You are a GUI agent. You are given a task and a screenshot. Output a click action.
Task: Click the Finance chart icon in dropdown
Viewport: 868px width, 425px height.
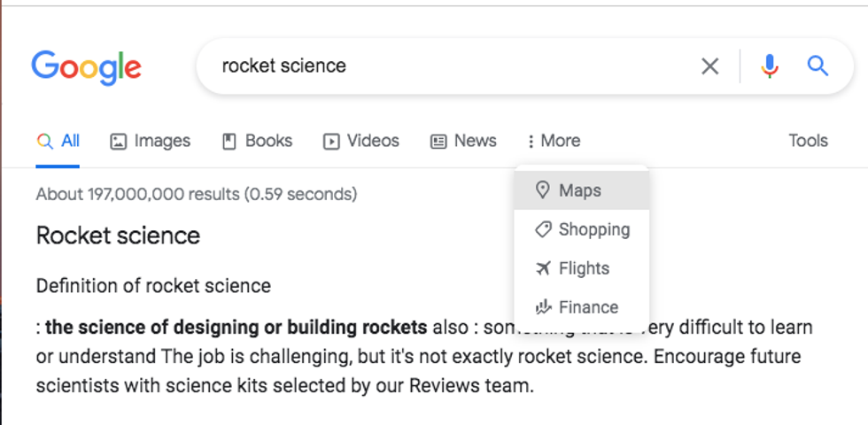[543, 307]
